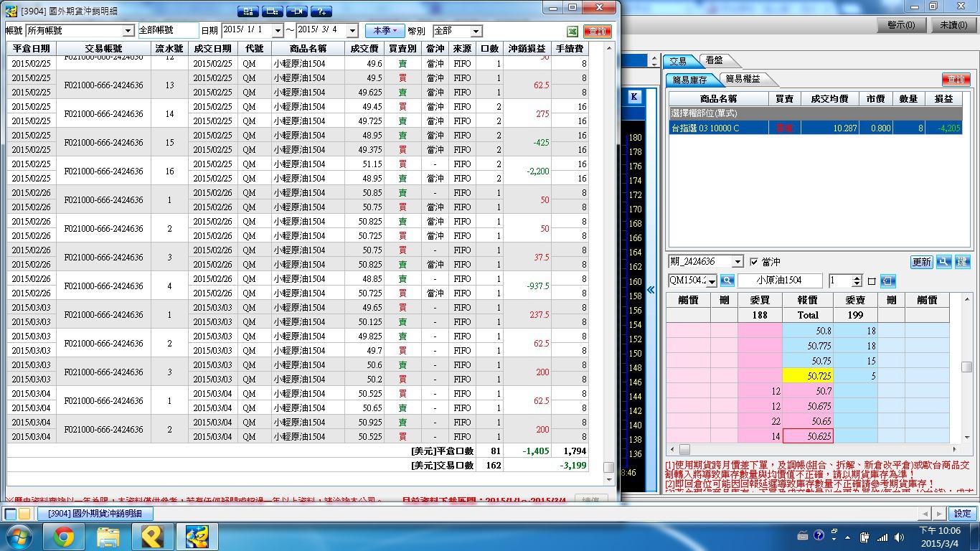Image resolution: width=980 pixels, height=551 pixels.
Task: Open the 所有帳號 account dropdown
Action: (128, 31)
